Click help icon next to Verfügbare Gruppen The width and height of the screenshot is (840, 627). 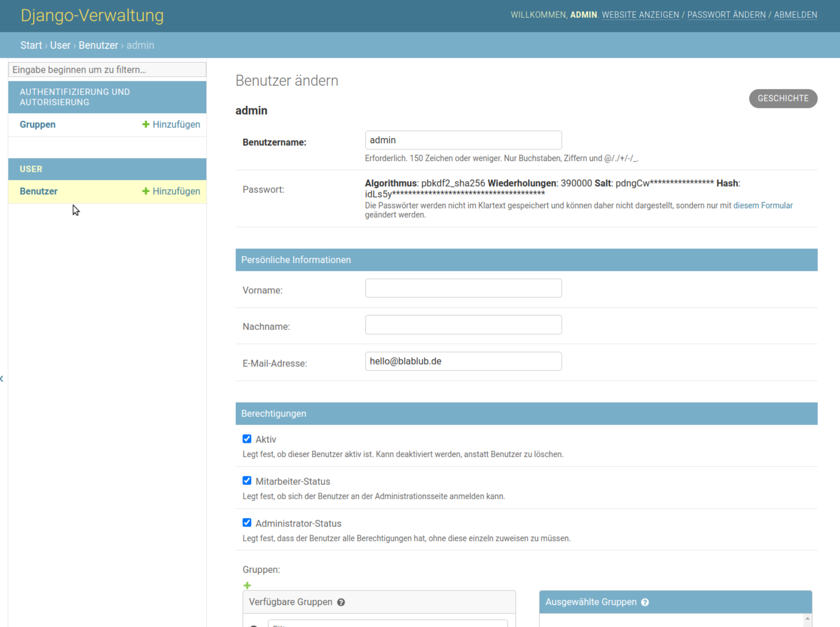click(341, 602)
